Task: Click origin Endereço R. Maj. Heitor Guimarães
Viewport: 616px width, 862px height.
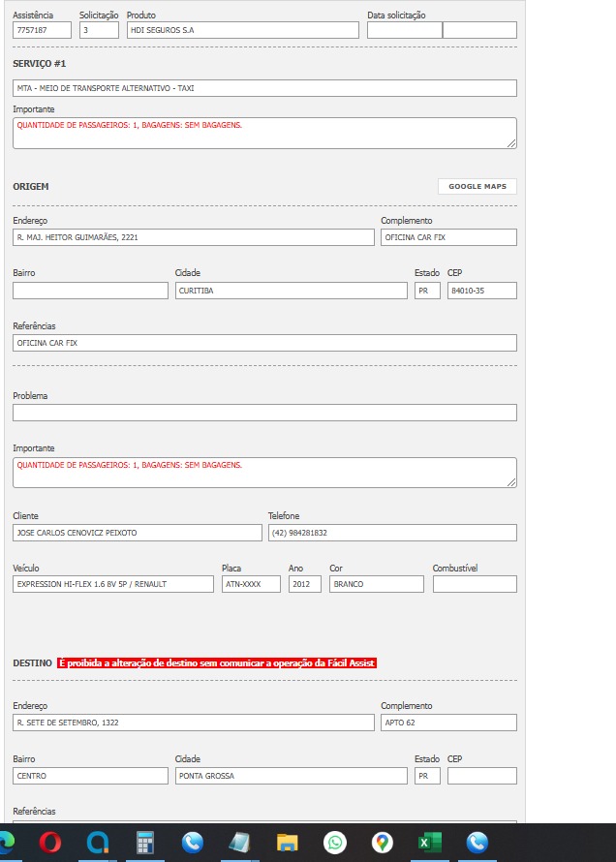Action: point(194,237)
